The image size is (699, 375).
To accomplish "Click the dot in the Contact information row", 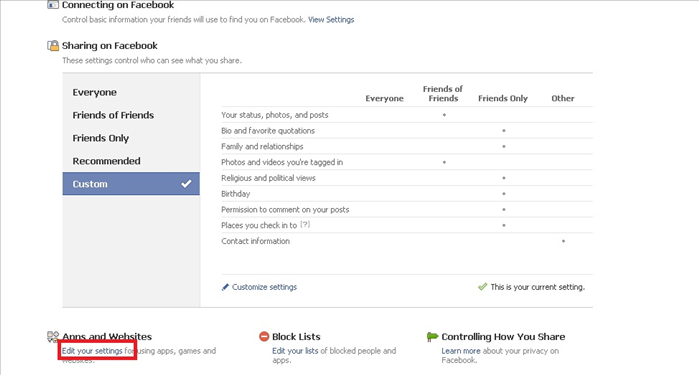I will (563, 241).
